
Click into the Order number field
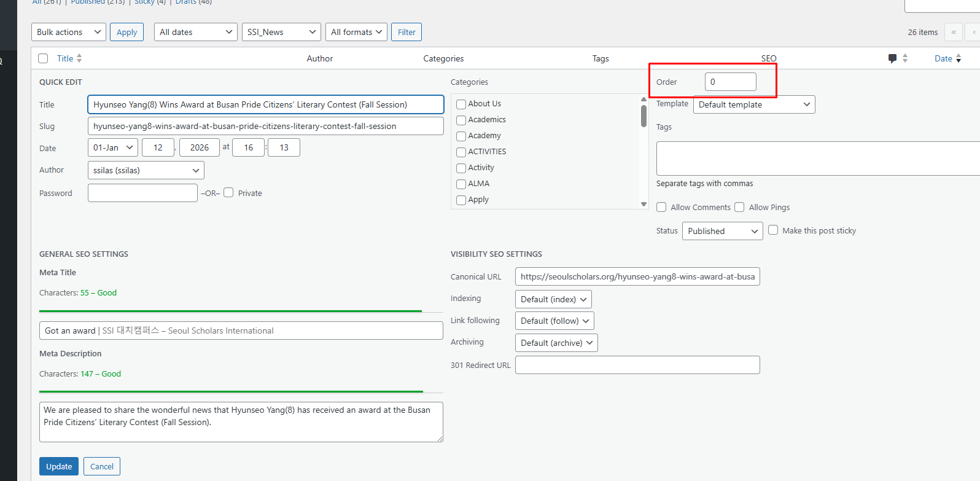pos(730,82)
